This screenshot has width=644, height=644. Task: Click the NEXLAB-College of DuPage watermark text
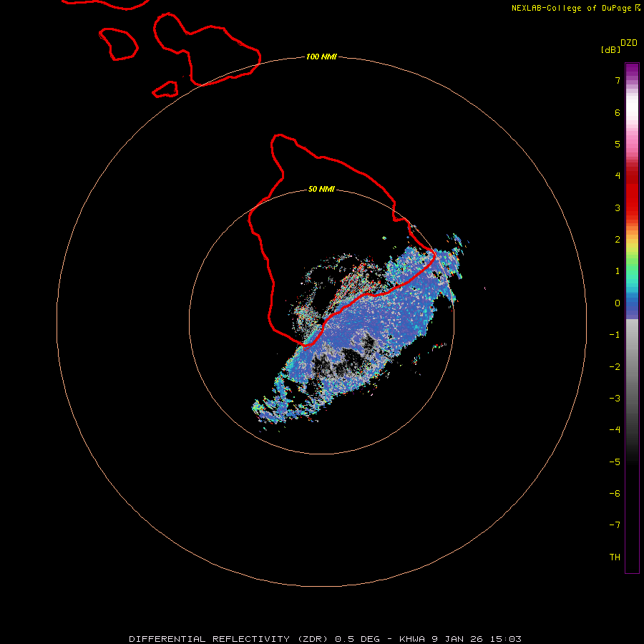(576, 8)
